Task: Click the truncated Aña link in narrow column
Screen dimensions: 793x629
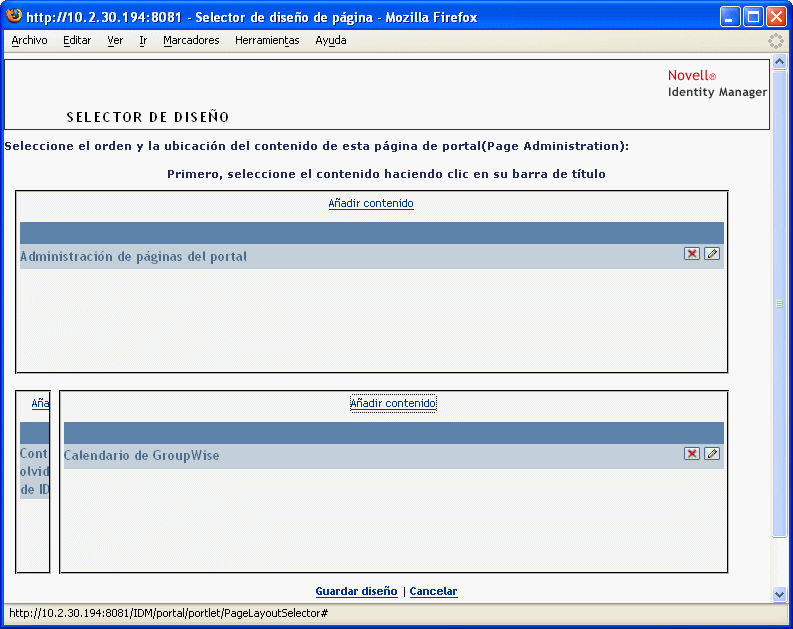Action: (x=40, y=403)
